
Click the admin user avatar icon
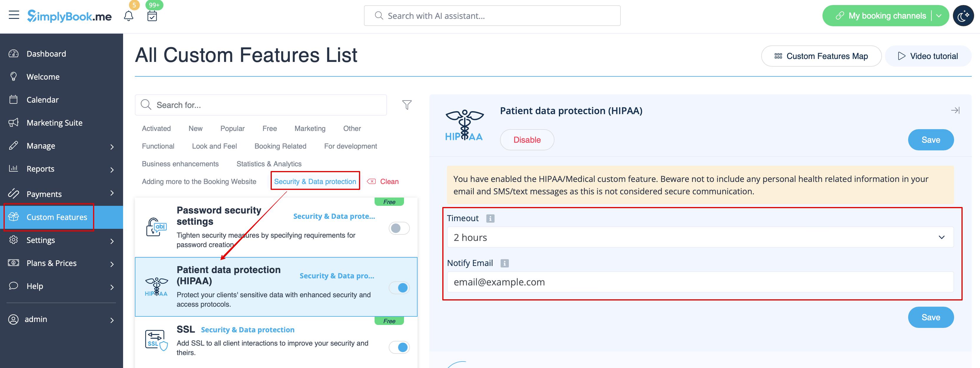click(13, 319)
